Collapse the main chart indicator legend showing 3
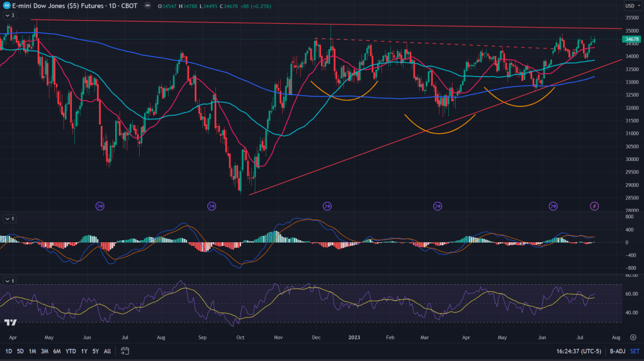The width and height of the screenshot is (644, 361). [x=9, y=15]
